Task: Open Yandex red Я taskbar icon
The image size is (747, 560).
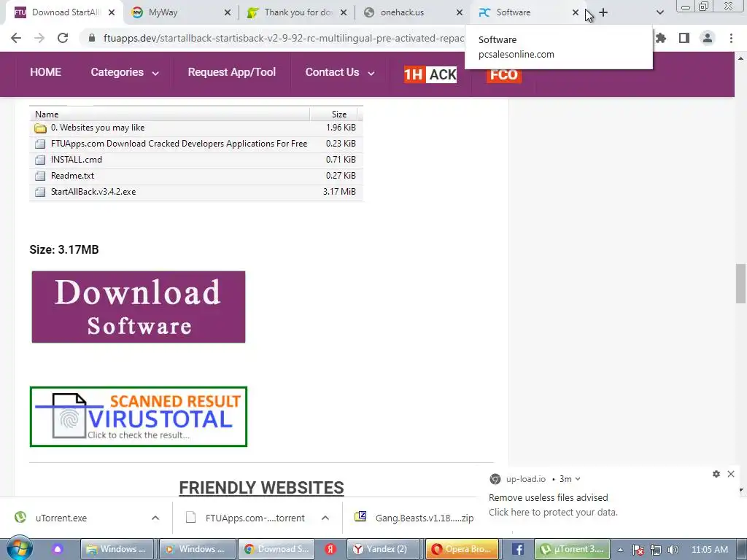Action: [x=330, y=549]
